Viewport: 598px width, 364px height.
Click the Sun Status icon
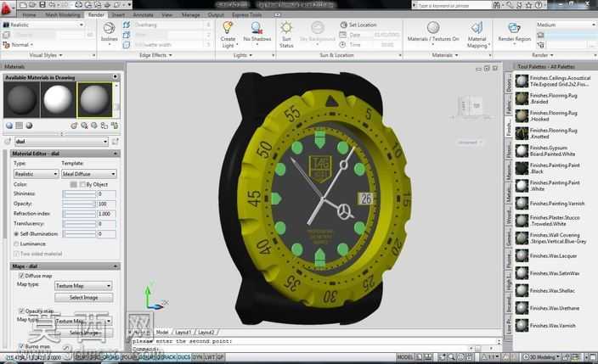[x=286, y=28]
